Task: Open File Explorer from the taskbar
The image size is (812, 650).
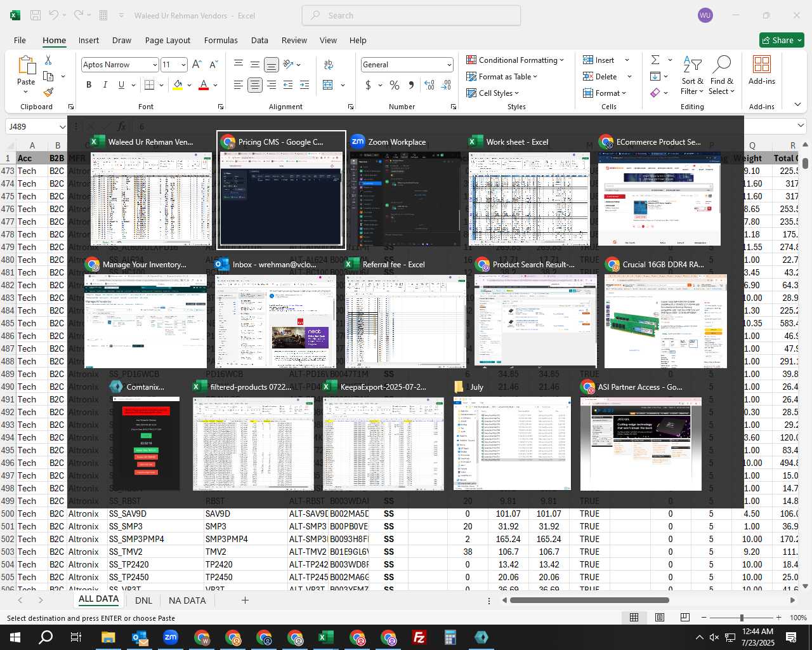Action: click(108, 637)
